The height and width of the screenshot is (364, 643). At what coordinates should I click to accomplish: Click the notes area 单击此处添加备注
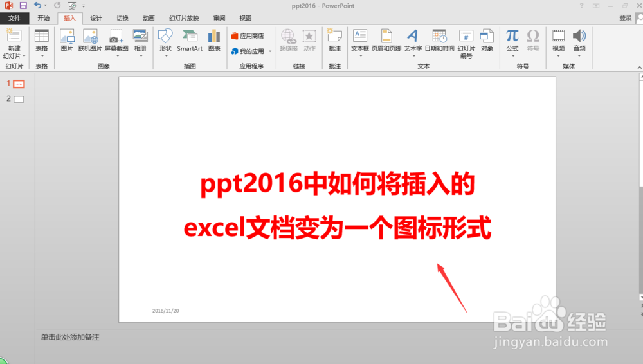point(69,337)
